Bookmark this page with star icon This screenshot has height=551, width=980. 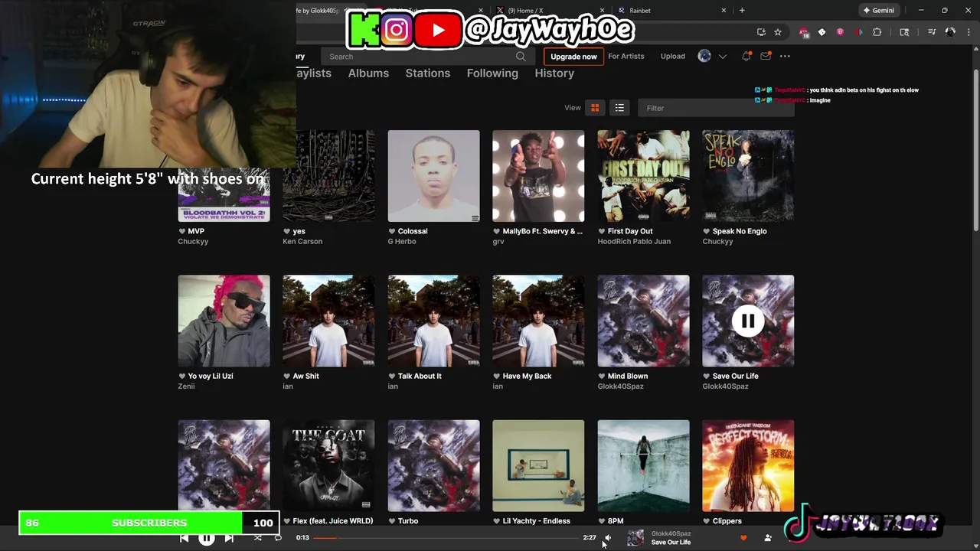pos(778,32)
